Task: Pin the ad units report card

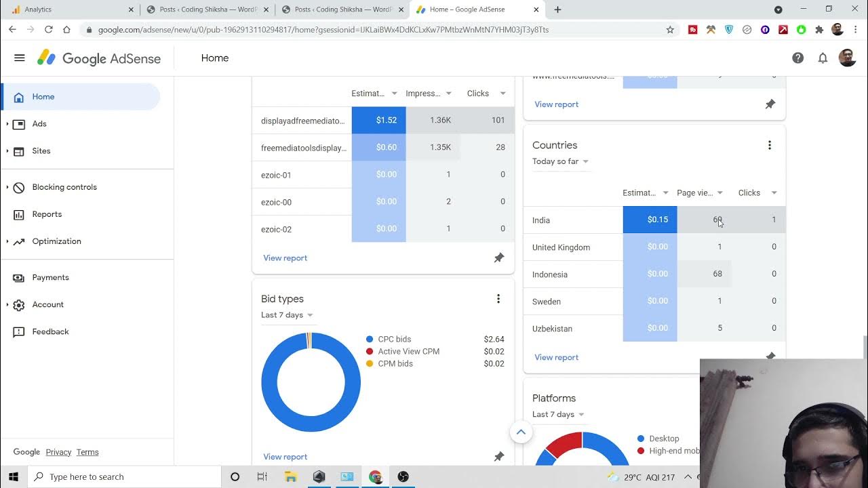Action: (x=498, y=258)
